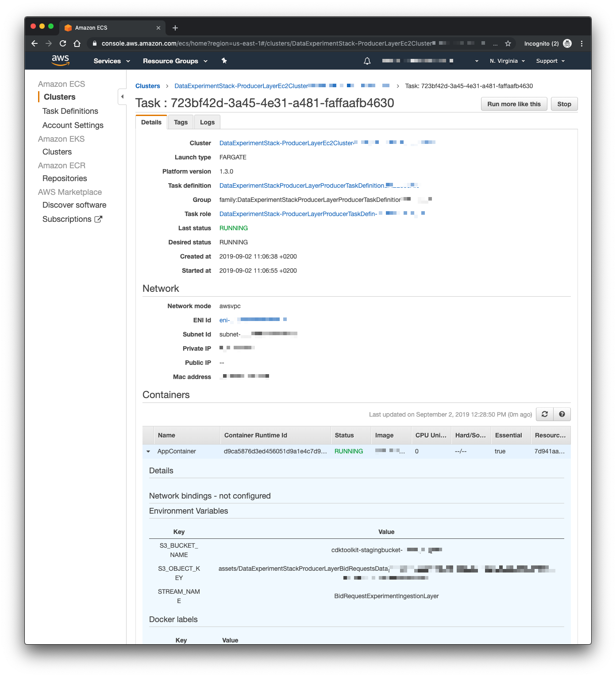Click the Amazon ECS browser tab
This screenshot has height=677, width=616.
[112, 27]
